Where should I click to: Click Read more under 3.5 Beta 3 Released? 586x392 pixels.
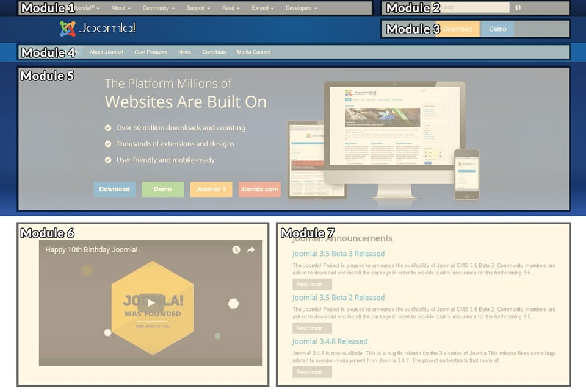click(312, 284)
